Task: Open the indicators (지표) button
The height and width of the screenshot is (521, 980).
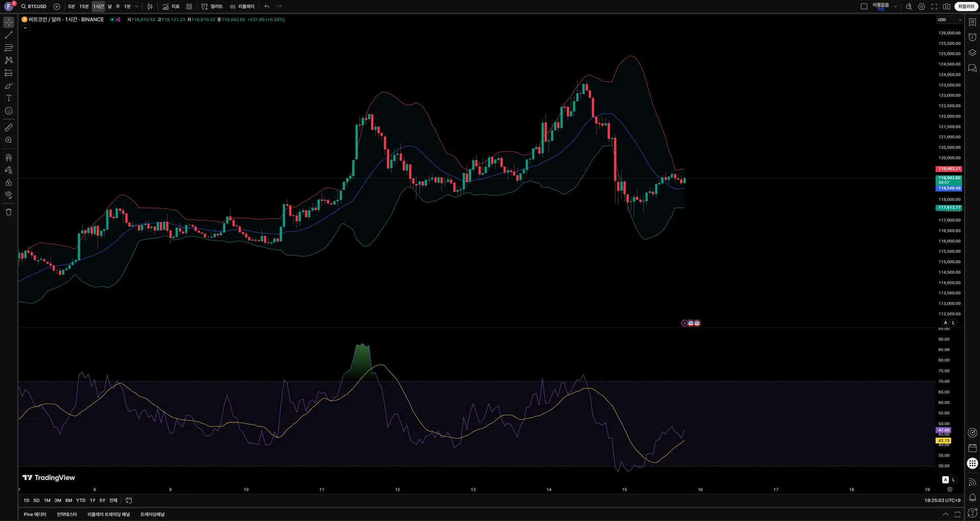Action: (171, 7)
